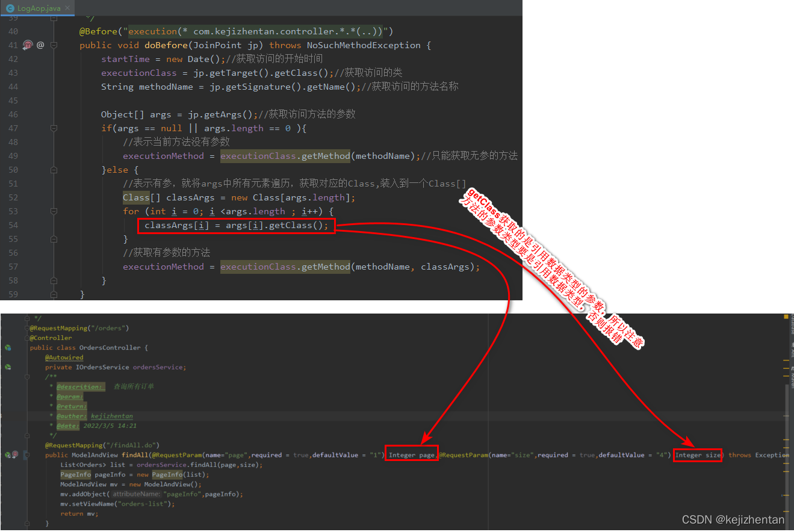The width and height of the screenshot is (794, 532).
Task: Collapse the Javadoc comment above findAll.do mapping
Action: [26, 377]
